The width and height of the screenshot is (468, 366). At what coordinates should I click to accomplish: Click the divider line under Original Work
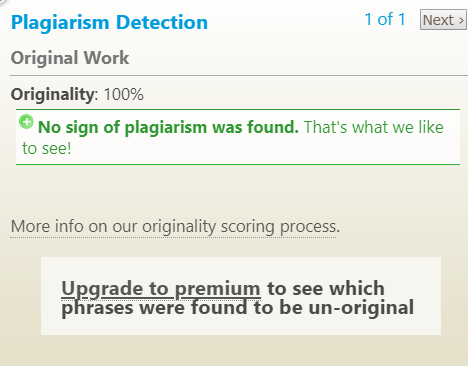tap(239, 76)
